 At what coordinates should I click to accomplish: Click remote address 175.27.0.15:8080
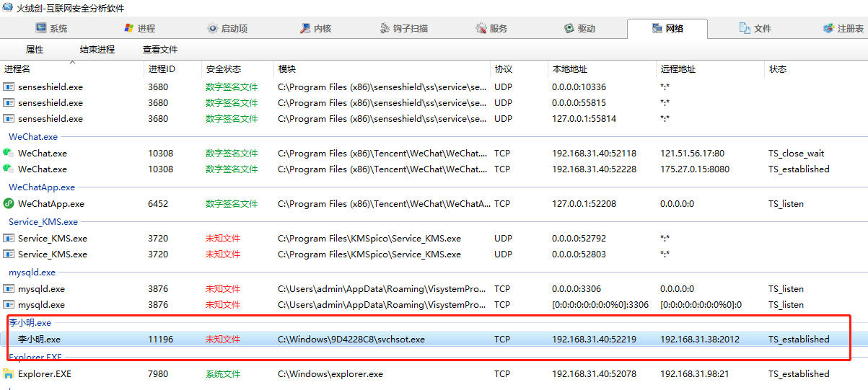[695, 169]
